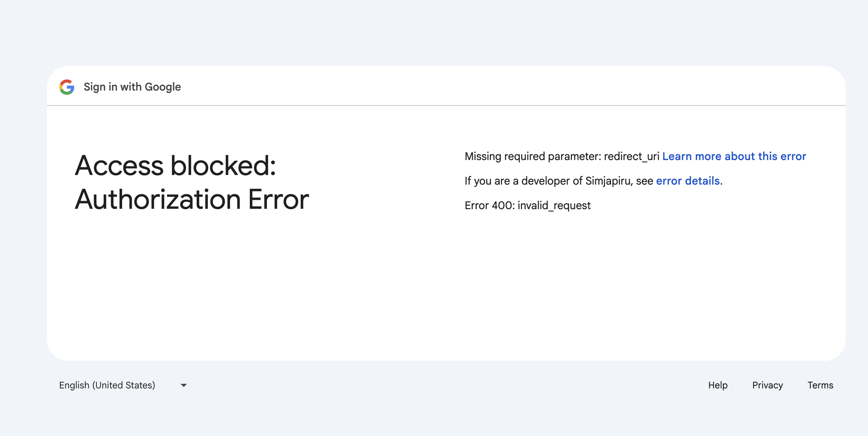Image resolution: width=868 pixels, height=436 pixels.
Task: Open "Learn more about this error" link
Action: click(734, 157)
